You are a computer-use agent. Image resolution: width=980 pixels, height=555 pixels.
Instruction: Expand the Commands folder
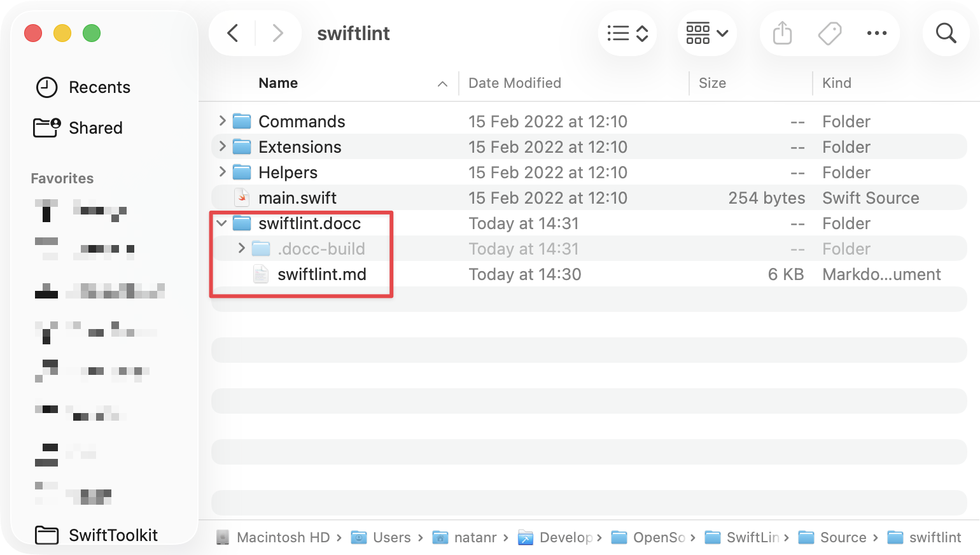[x=221, y=121]
